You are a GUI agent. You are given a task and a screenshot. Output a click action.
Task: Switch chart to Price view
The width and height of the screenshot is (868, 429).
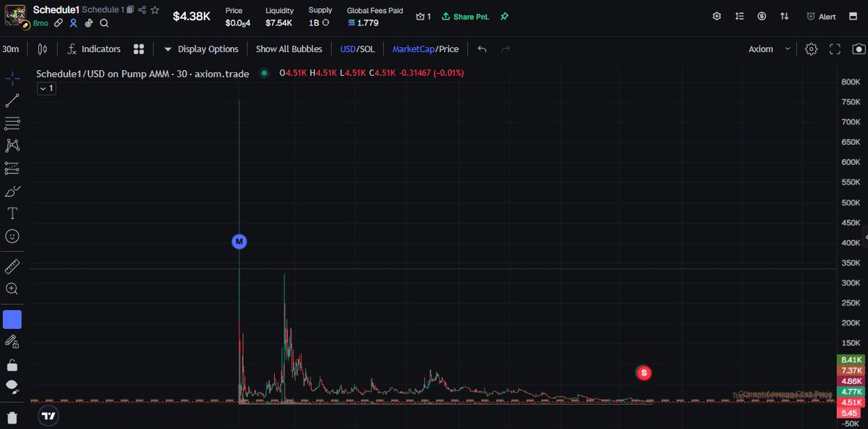(449, 49)
